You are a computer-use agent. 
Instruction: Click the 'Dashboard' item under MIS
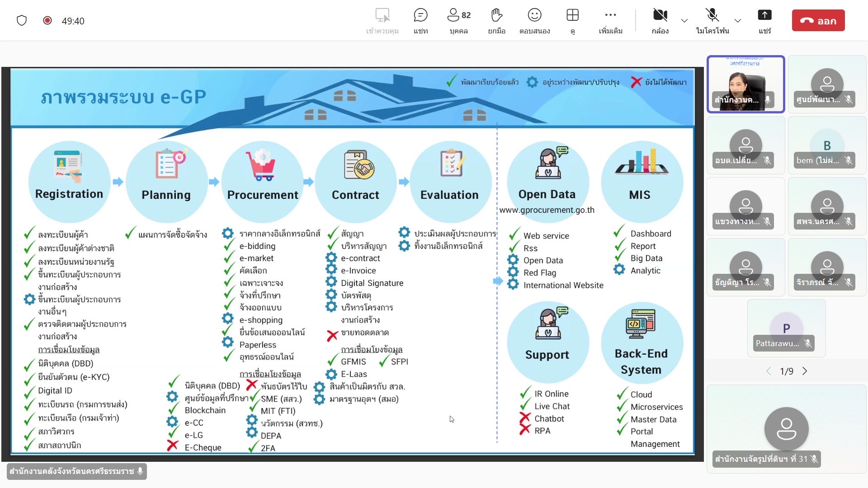tap(651, 234)
